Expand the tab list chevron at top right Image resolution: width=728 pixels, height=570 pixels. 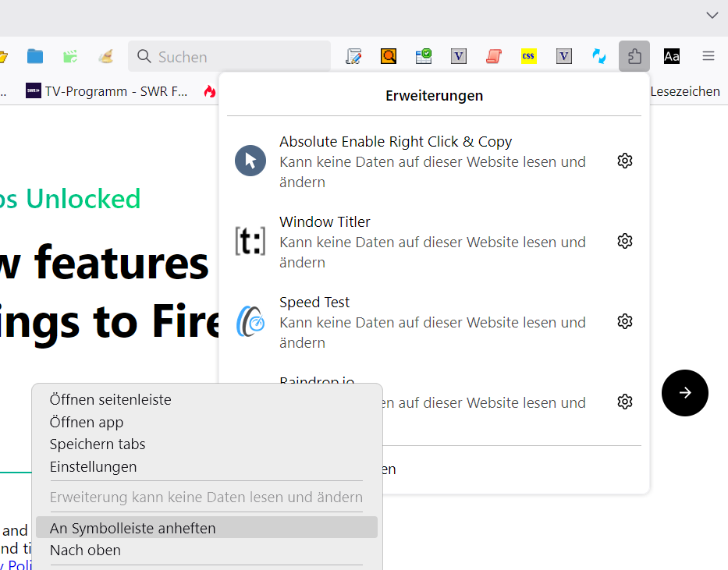712,15
